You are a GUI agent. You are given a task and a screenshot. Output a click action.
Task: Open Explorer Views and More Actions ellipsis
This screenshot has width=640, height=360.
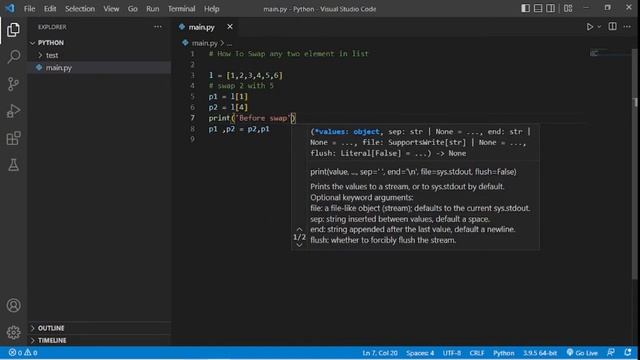click(x=158, y=27)
